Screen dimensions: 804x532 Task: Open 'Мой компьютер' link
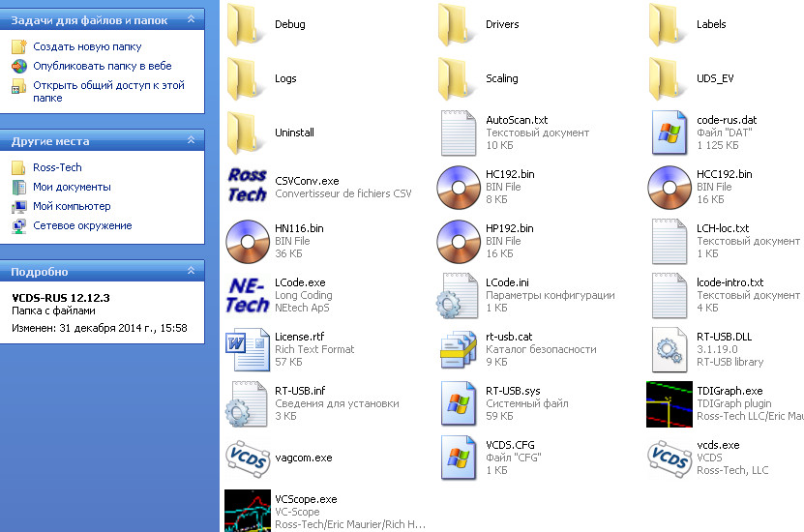tap(72, 207)
